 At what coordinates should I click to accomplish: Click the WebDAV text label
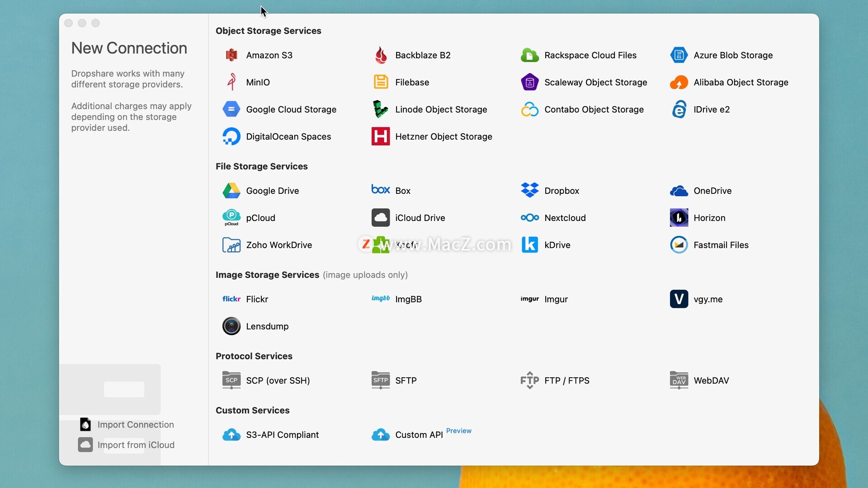pos(712,380)
